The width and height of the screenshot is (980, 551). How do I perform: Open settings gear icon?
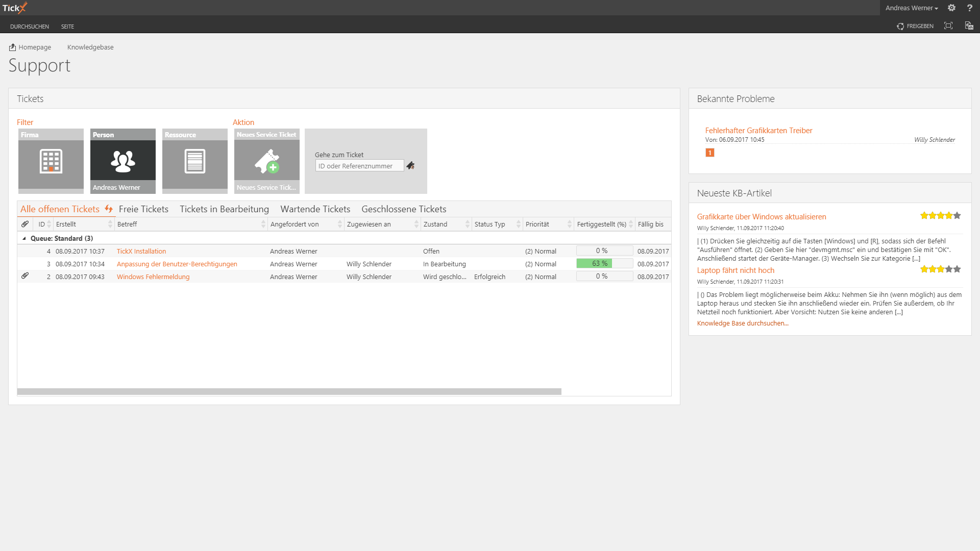(x=951, y=8)
